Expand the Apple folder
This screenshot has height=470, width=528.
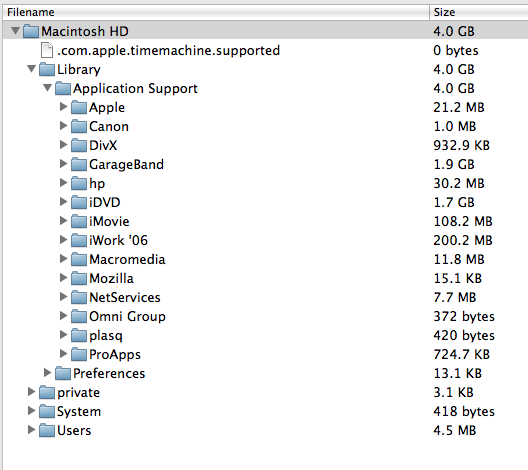[x=63, y=107]
